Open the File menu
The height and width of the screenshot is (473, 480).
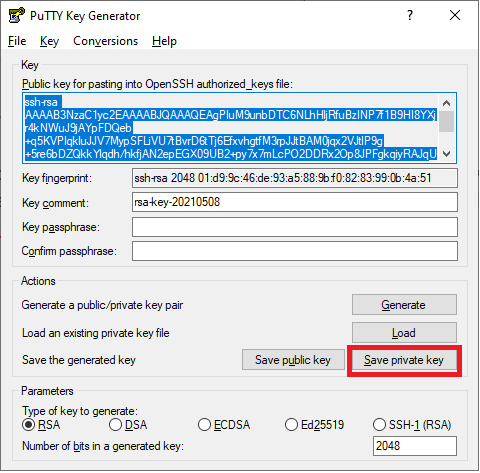[x=17, y=41]
